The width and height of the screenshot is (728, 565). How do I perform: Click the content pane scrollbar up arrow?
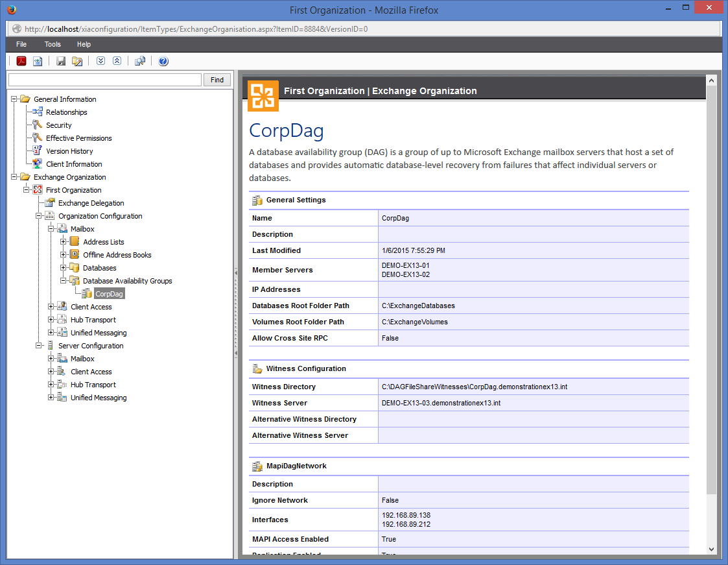pos(711,80)
